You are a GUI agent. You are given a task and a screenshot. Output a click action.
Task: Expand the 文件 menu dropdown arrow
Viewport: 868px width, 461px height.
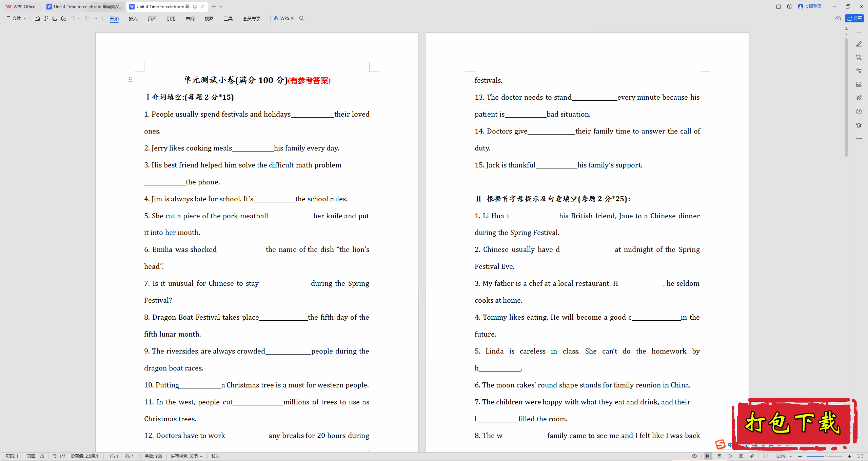[25, 18]
